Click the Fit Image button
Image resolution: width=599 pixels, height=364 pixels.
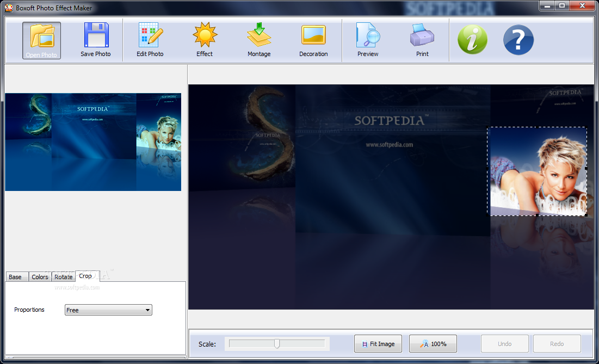coord(378,344)
